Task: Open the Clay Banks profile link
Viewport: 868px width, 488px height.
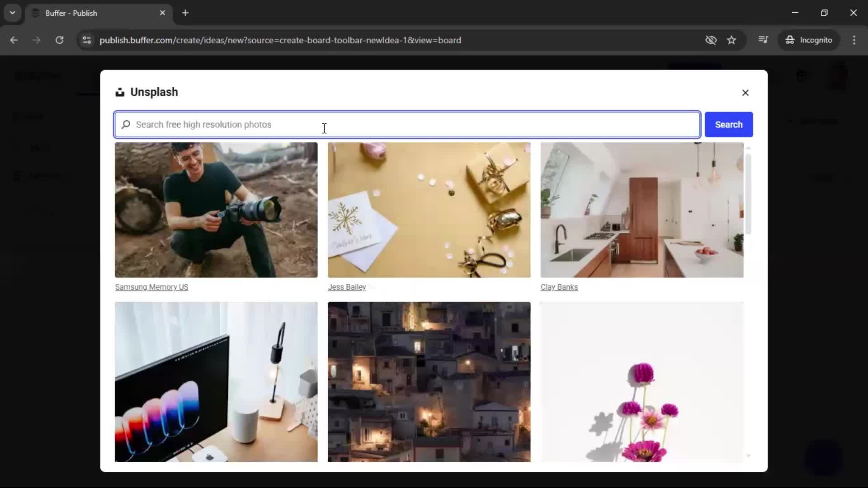Action: coord(559,287)
